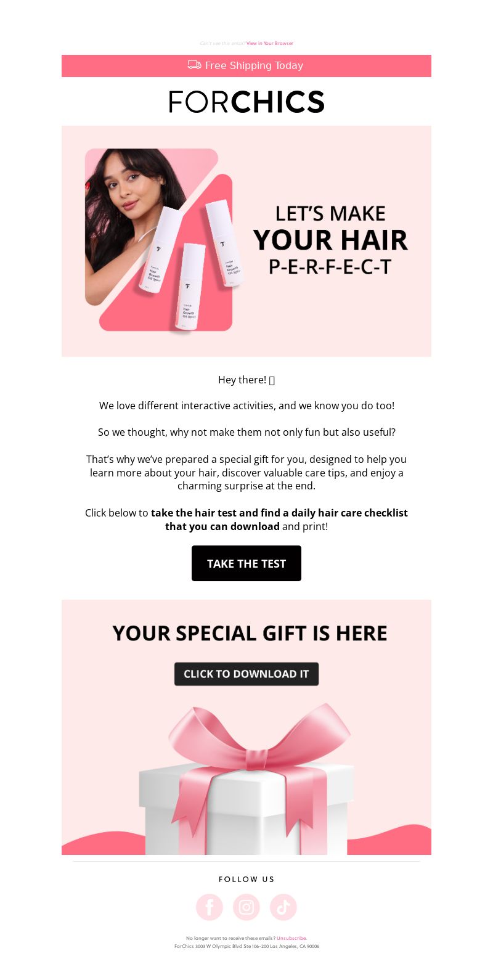This screenshot has height=980, width=493.
Task: Click the FOLLOW US heading
Action: 246,880
